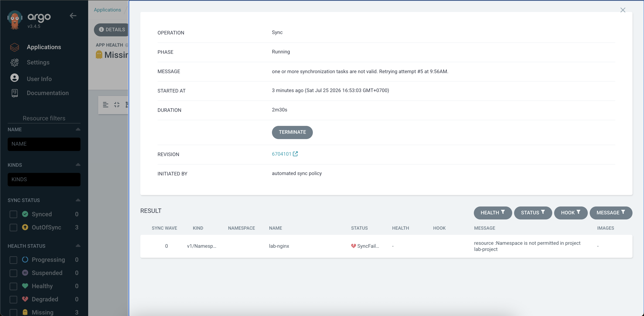Collapse the SYNC STATUS filter section

(78, 200)
